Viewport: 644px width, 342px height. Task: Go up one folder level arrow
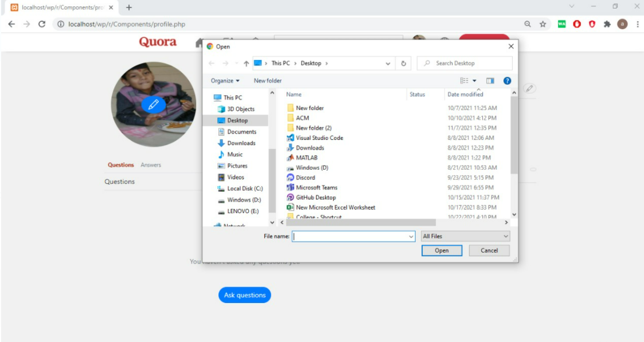coord(246,64)
